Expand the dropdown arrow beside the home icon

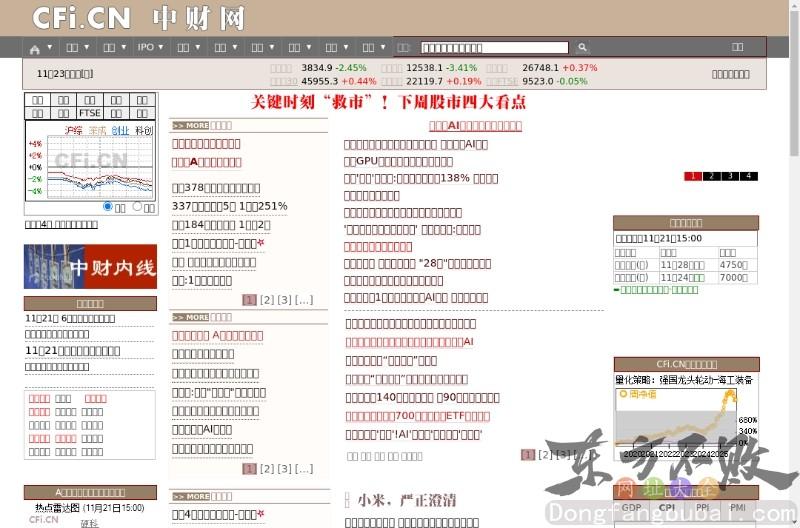click(x=49, y=47)
